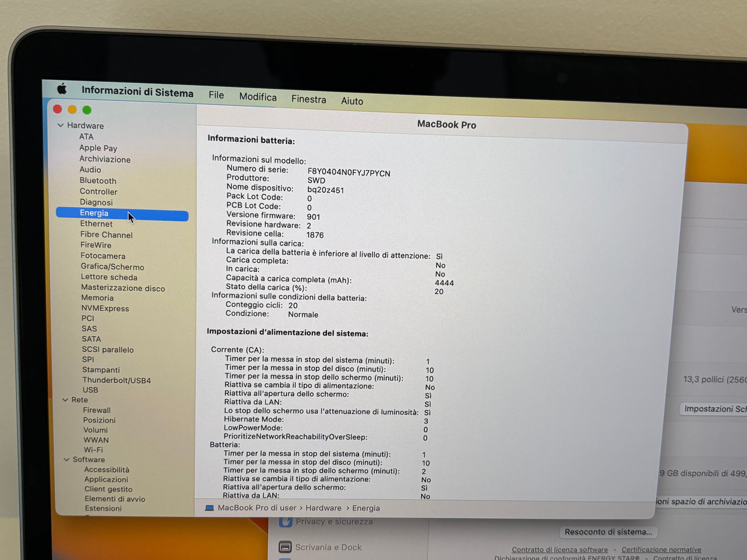The height and width of the screenshot is (560, 747).
Task: Select SAS in the sidebar
Action: [x=89, y=329]
